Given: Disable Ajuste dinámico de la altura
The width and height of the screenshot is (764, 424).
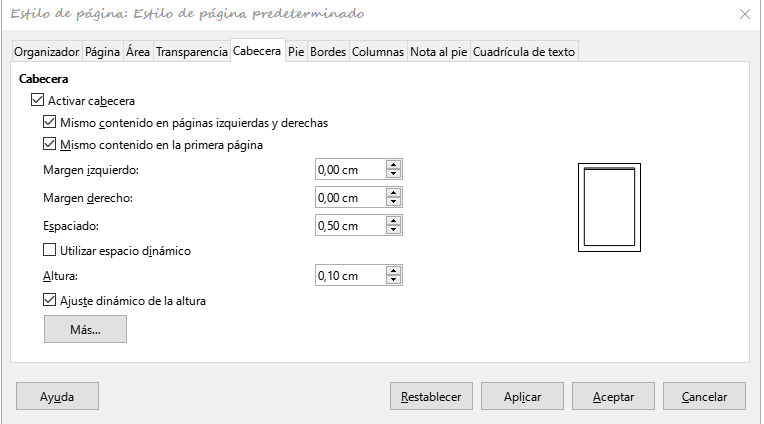Looking at the screenshot, I should click(x=49, y=300).
